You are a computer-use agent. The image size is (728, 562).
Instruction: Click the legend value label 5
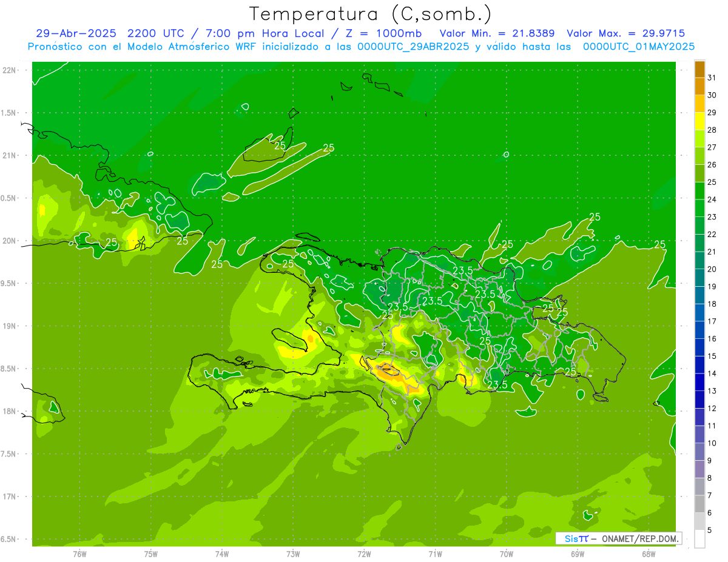point(710,530)
